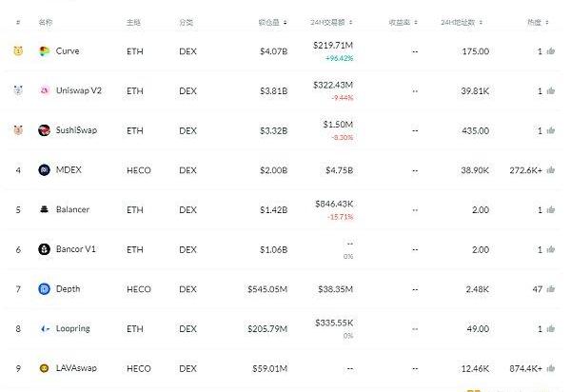Viewport: 571px width, 392px height.
Task: Click the Bancor V1 logo icon
Action: [x=44, y=249]
